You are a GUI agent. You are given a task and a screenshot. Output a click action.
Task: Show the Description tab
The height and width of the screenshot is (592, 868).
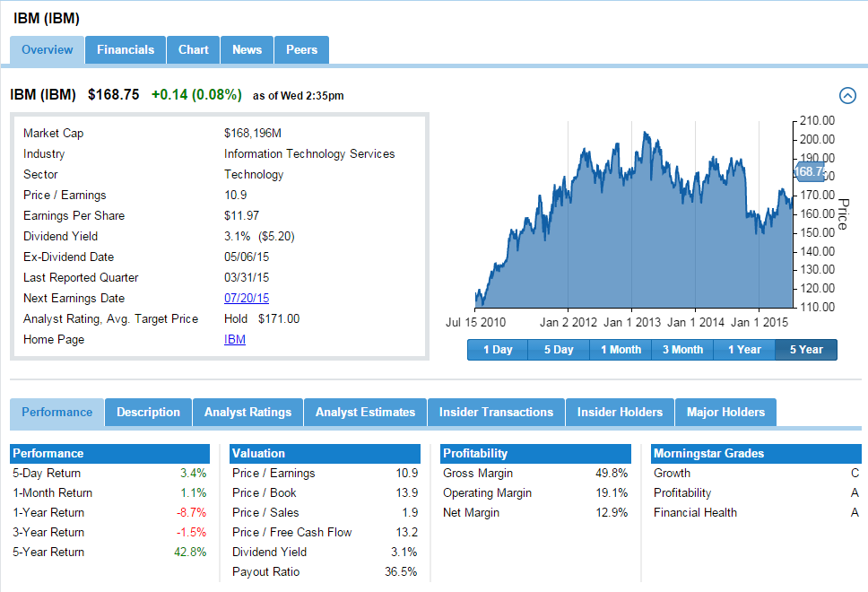pos(148,412)
